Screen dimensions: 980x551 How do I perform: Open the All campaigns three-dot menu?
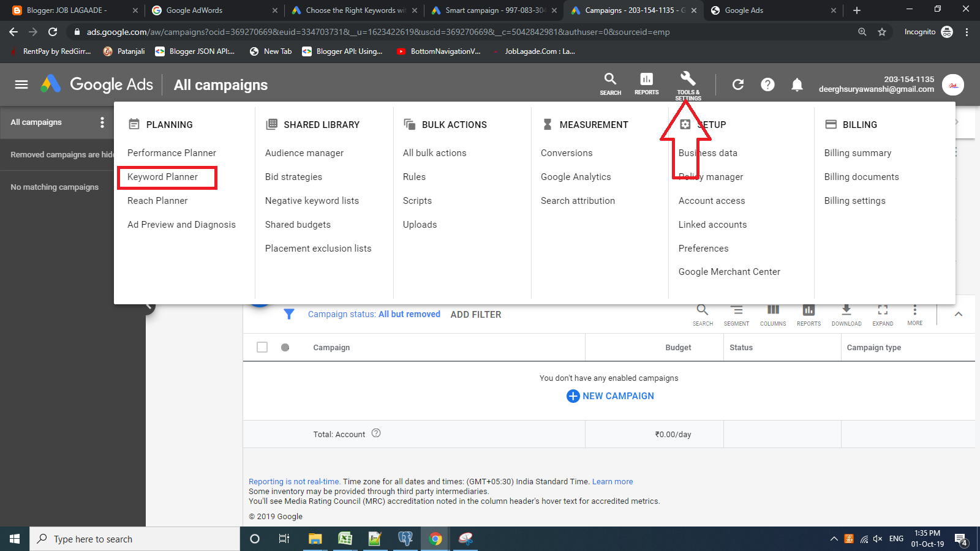pyautogui.click(x=102, y=122)
